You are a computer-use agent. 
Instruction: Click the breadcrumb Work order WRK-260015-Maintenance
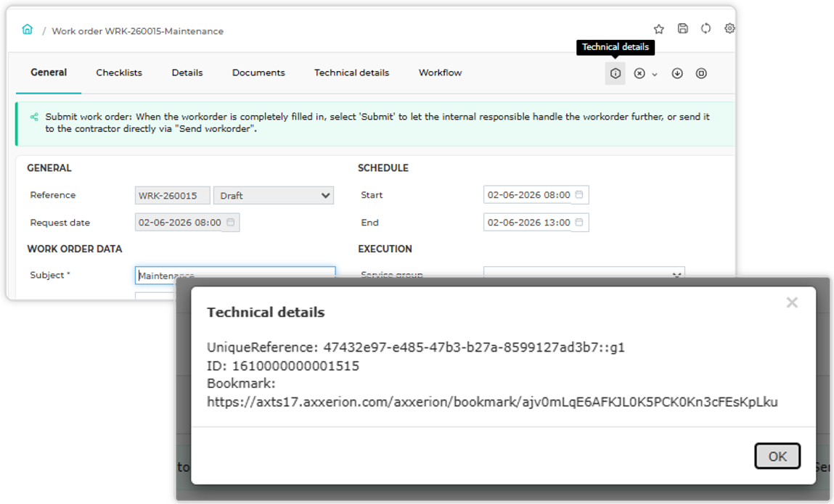click(x=137, y=31)
